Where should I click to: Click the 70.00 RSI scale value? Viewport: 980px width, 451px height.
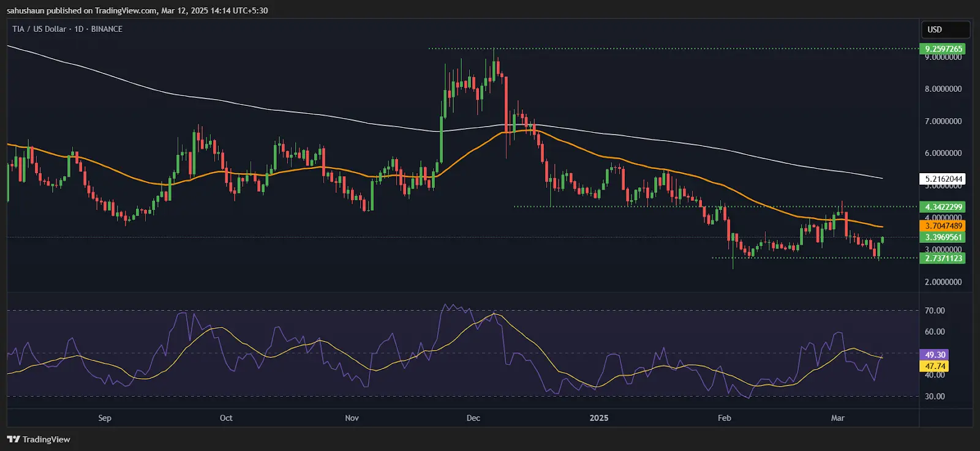(935, 311)
